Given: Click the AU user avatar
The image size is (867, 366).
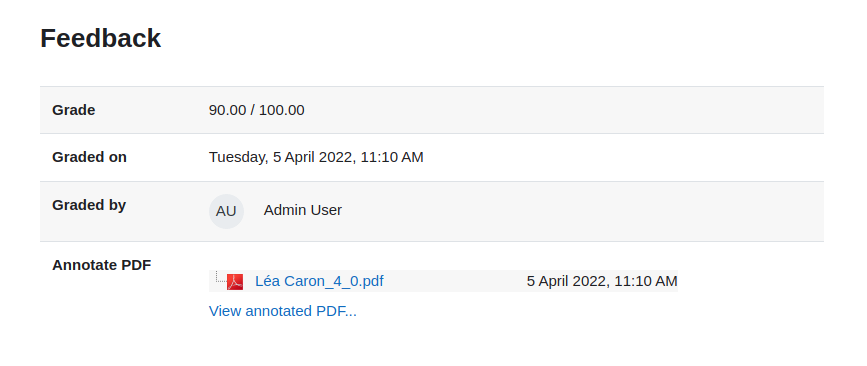Looking at the screenshot, I should tap(226, 211).
